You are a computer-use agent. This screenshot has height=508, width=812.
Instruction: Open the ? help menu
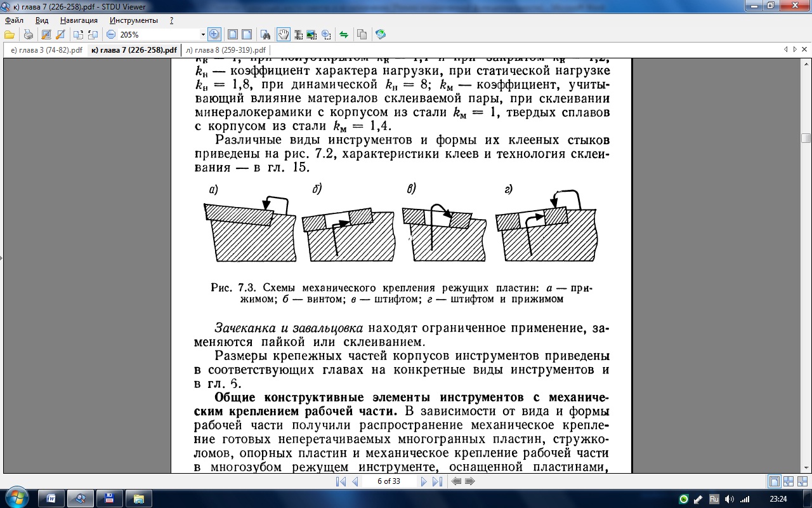coord(171,20)
